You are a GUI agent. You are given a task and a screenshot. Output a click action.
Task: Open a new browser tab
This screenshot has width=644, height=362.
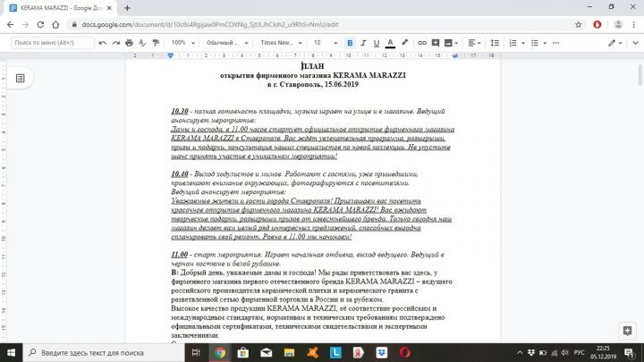127,8
